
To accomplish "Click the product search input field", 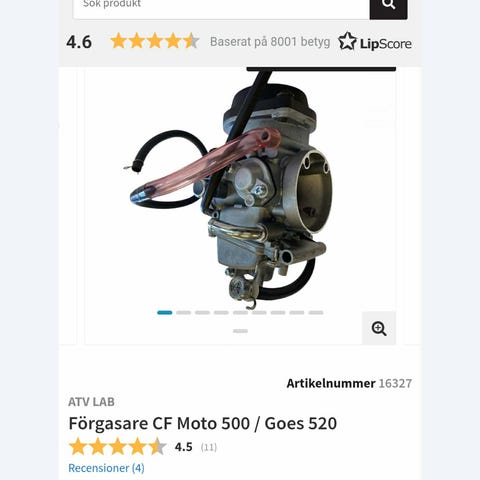I will tap(221, 7).
